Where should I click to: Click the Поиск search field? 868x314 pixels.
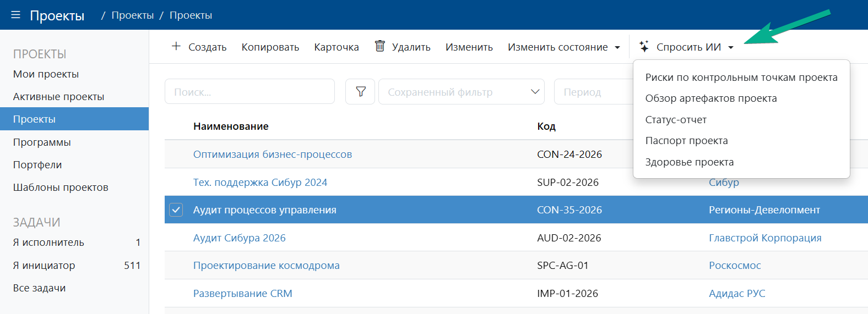coord(249,91)
